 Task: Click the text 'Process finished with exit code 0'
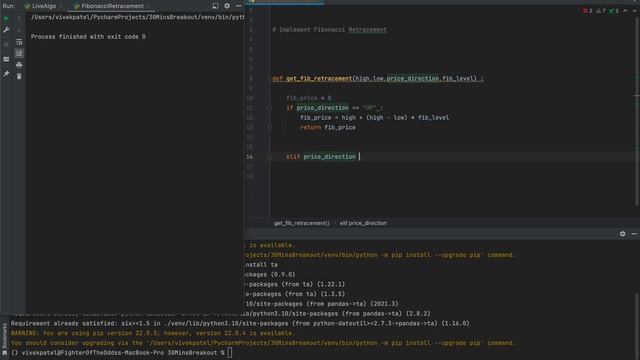coord(88,37)
